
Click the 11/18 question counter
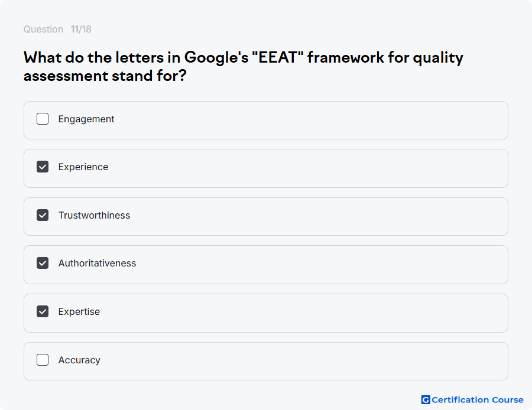(x=81, y=29)
